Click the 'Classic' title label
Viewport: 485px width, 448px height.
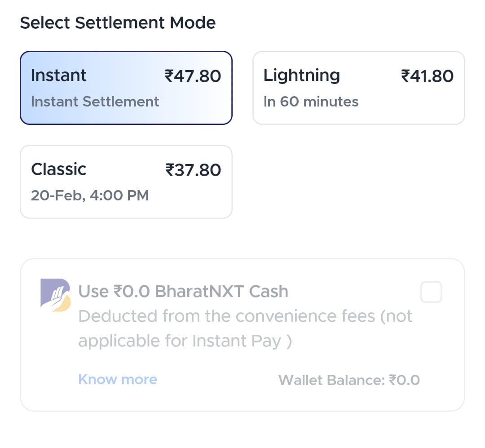click(58, 169)
